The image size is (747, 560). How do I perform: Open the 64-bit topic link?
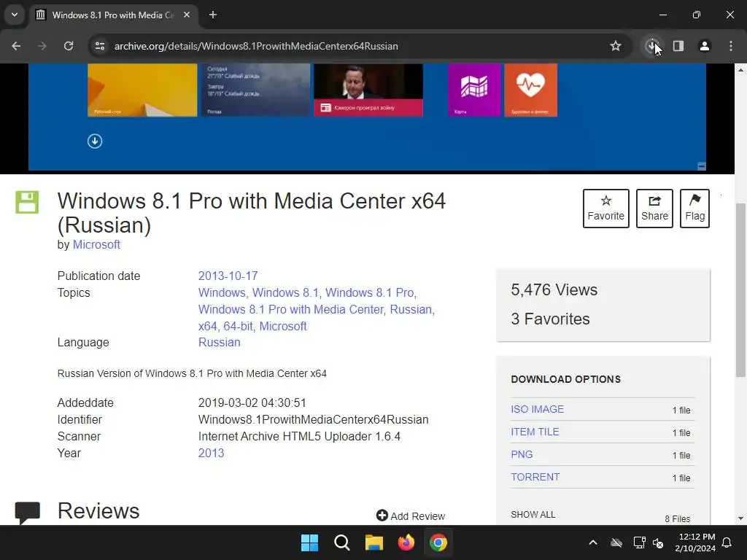click(x=238, y=326)
